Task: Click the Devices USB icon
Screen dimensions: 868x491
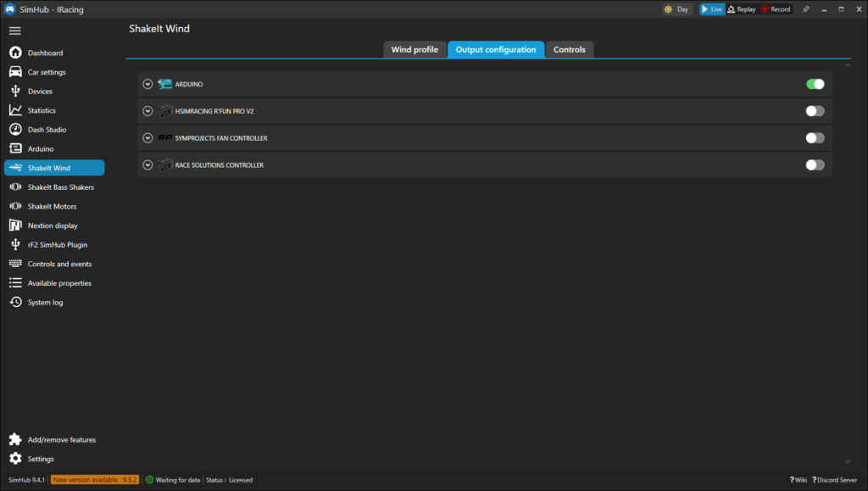Action: click(15, 91)
